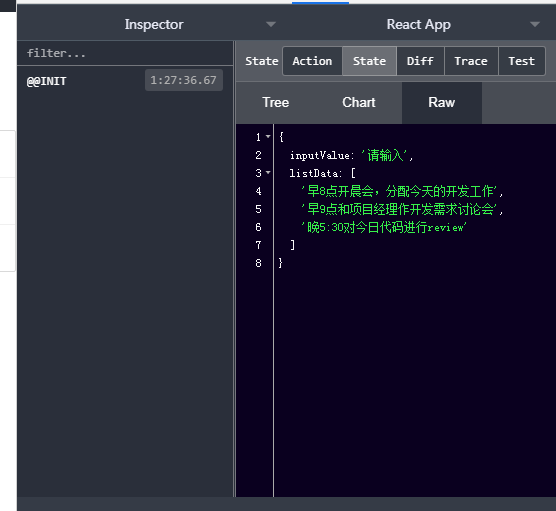
Task: Collapse the listData fold arrow on line 3
Action: [268, 173]
